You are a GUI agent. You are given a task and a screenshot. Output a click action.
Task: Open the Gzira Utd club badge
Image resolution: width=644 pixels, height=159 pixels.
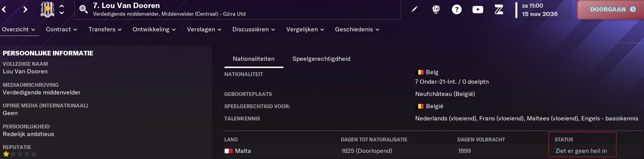[47, 9]
